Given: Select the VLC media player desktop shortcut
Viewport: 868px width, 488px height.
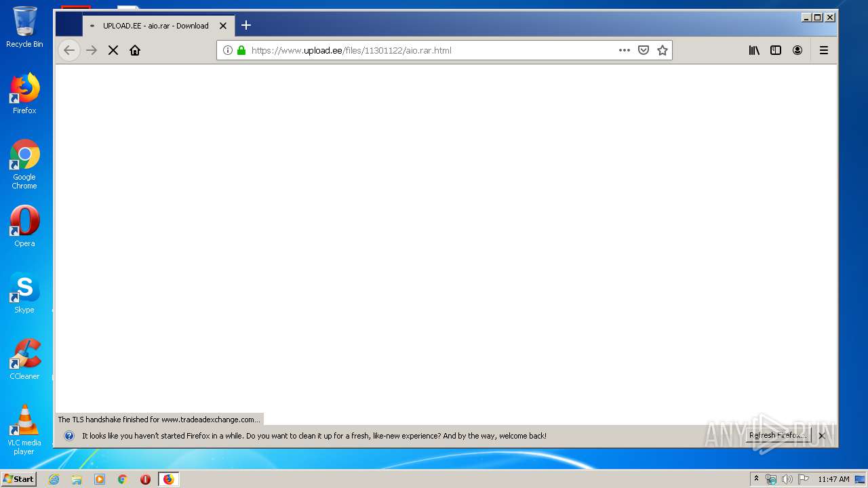Looking at the screenshot, I should [x=24, y=430].
